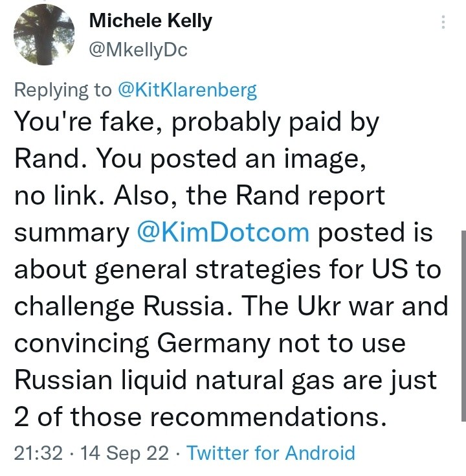Select the line '2 of those recommendations.'
Image resolution: width=466 pixels, height=476 pixels.
pos(201,417)
